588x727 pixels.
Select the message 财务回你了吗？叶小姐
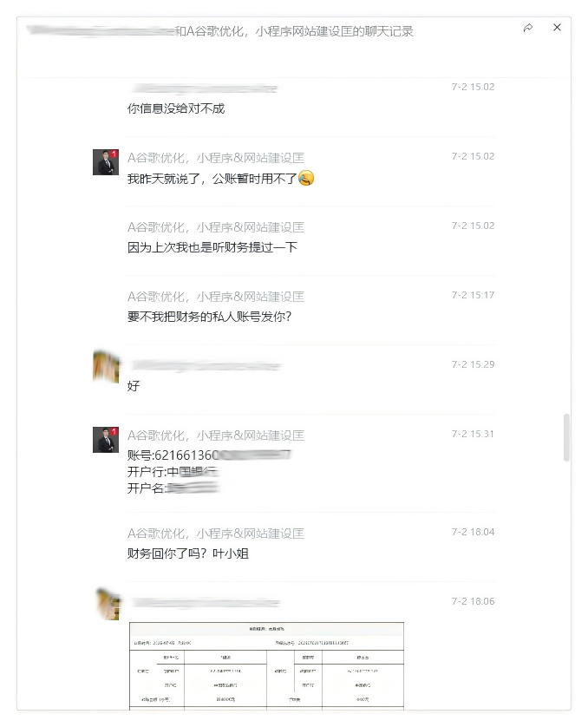(187, 553)
